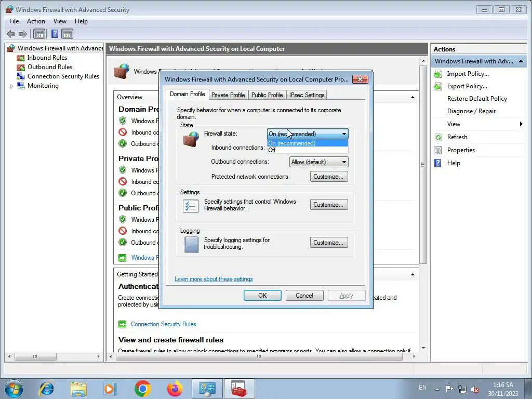Close the properties dialog with red X

(360, 79)
